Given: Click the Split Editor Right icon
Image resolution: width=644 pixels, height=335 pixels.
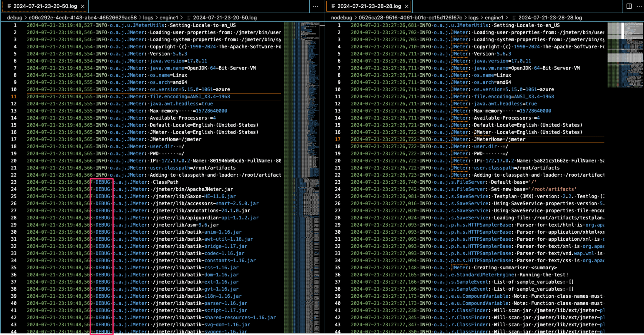Looking at the screenshot, I should pos(629,6).
